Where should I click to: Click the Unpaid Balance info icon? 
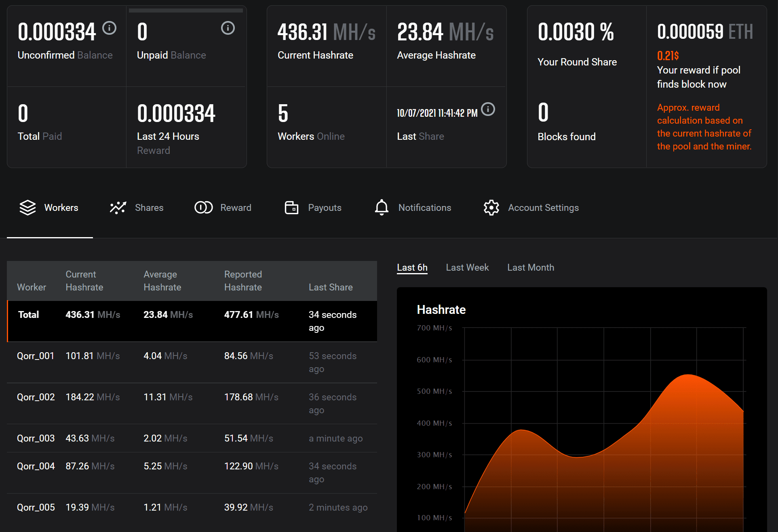click(x=228, y=28)
